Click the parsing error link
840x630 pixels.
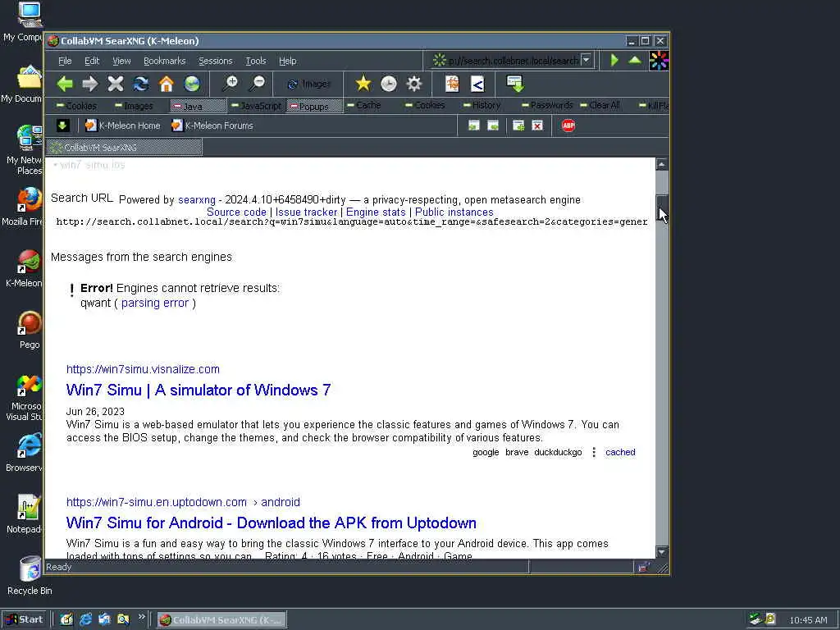click(155, 304)
